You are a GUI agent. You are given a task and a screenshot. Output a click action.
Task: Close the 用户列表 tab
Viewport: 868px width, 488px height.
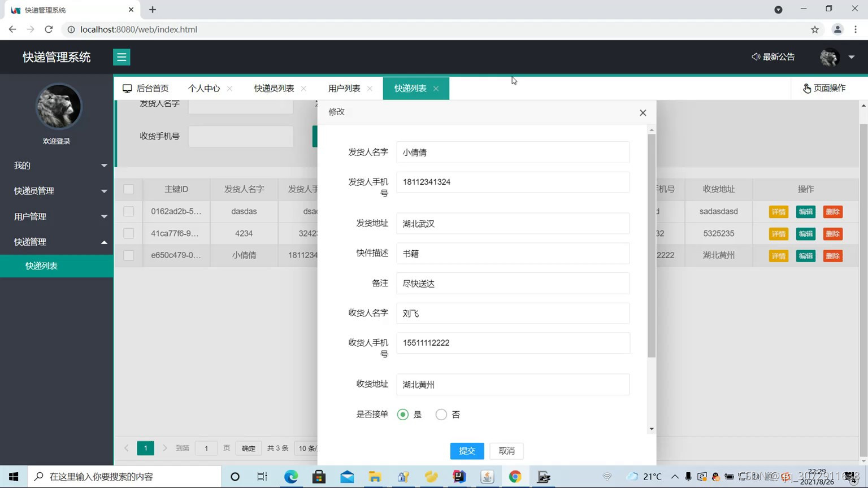(370, 89)
